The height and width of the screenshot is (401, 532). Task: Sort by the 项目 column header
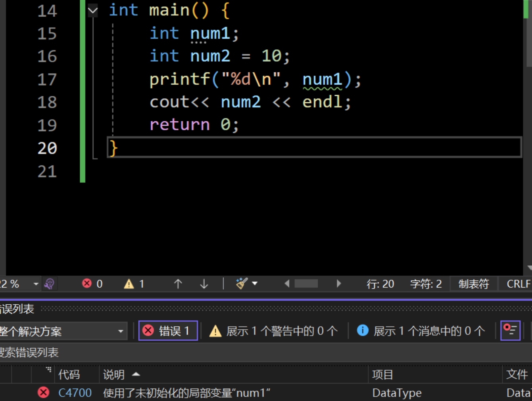435,374
